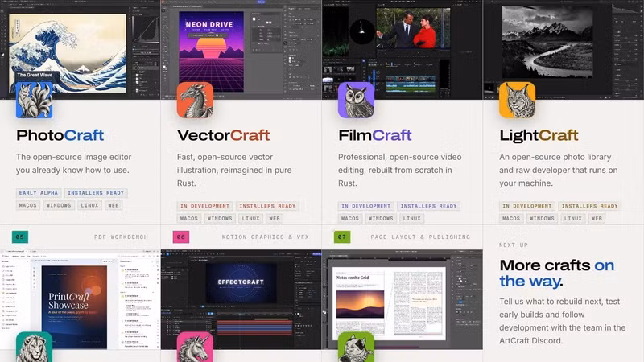The image size is (644, 362).
Task: Click VectorCraft's INSTALLERS READY tag
Action: click(267, 206)
